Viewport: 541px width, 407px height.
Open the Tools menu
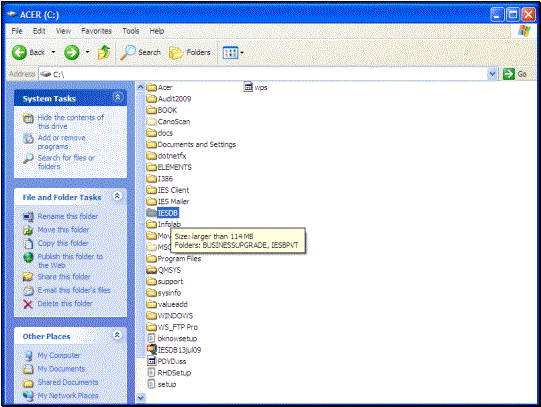coord(131,31)
